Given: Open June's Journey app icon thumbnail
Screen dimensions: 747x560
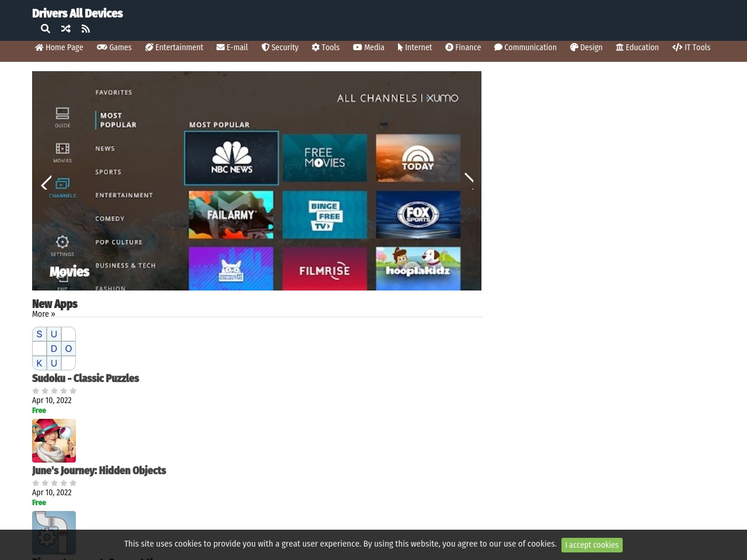Looking at the screenshot, I should [x=54, y=440].
